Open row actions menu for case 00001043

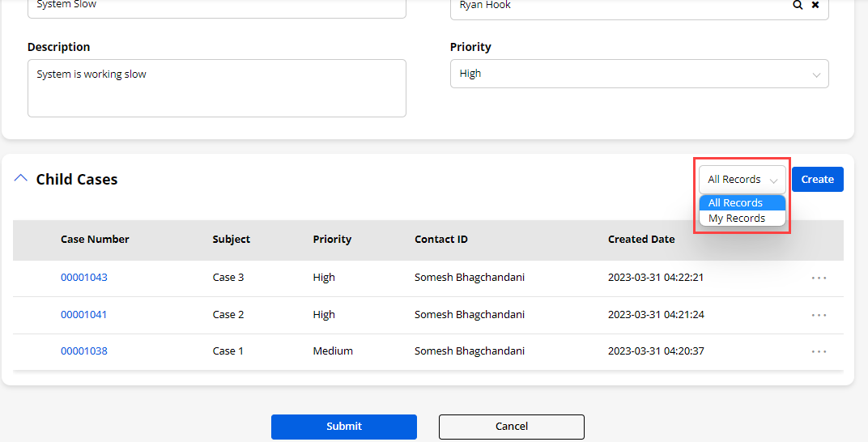tap(819, 278)
